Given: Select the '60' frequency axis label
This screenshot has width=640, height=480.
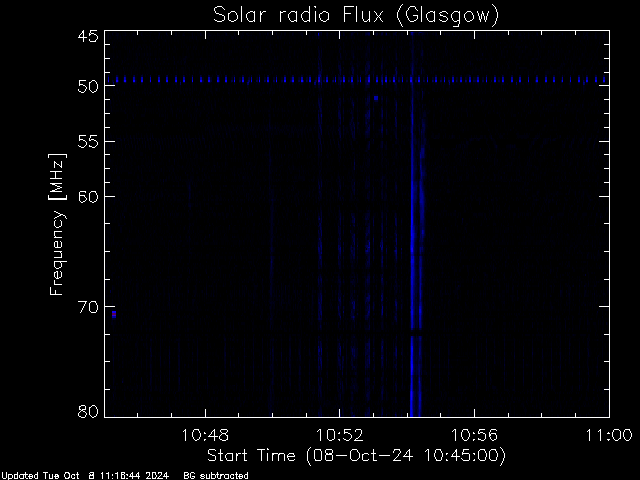Looking at the screenshot, I should 88,197.
